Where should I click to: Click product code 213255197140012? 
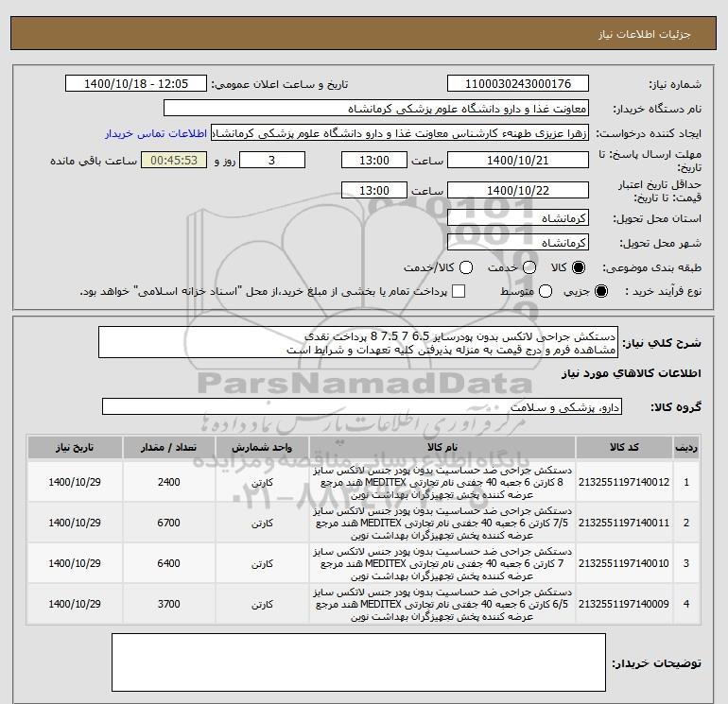tap(624, 483)
